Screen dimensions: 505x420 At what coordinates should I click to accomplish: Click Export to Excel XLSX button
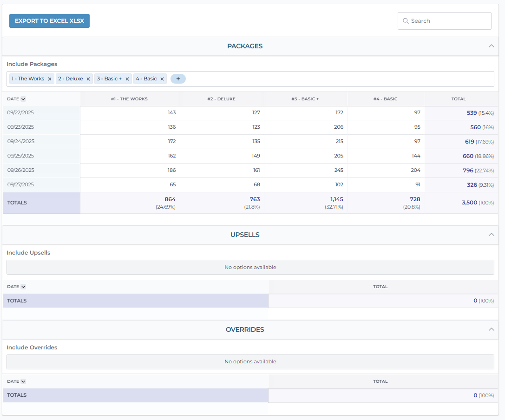click(49, 21)
